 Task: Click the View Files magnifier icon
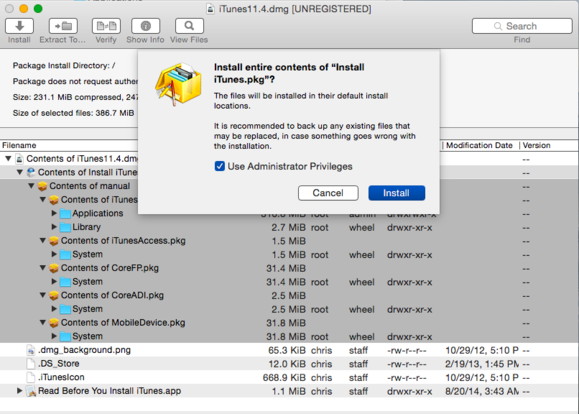coord(189,26)
